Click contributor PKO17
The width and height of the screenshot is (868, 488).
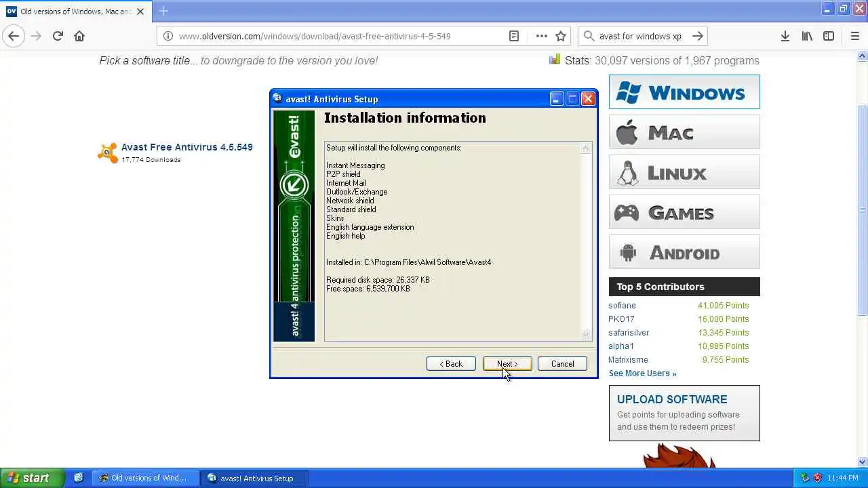click(621, 319)
